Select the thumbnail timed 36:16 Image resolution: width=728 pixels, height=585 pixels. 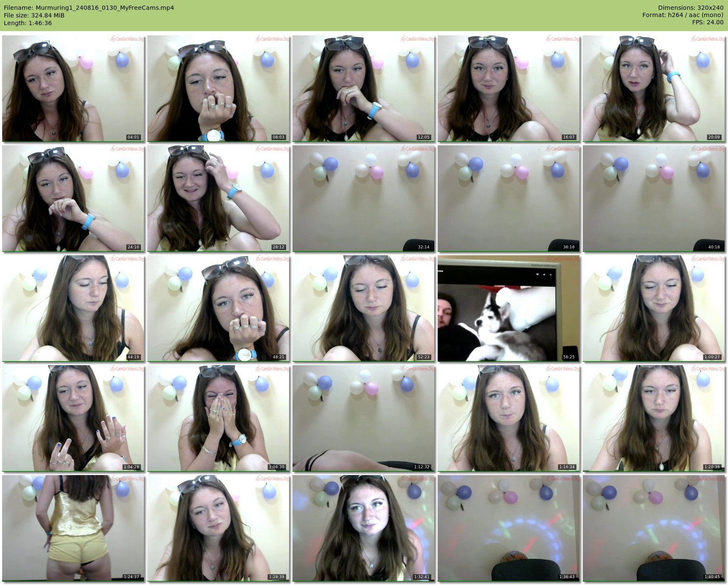point(509,198)
